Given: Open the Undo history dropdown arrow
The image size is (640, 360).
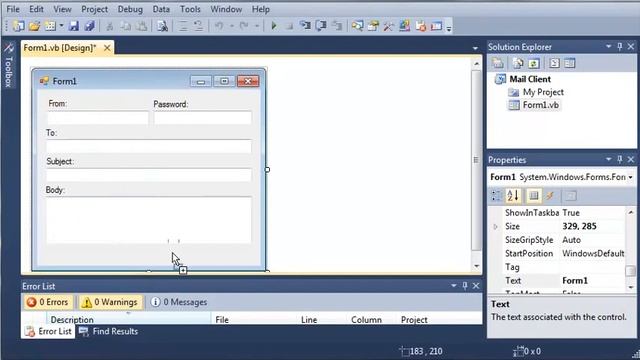Looking at the screenshot, I should [x=231, y=27].
